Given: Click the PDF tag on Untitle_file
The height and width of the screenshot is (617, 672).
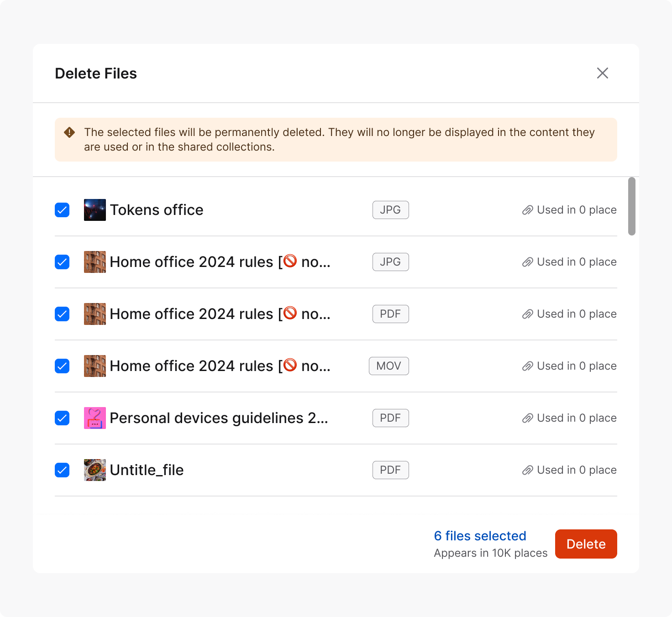Looking at the screenshot, I should (391, 470).
